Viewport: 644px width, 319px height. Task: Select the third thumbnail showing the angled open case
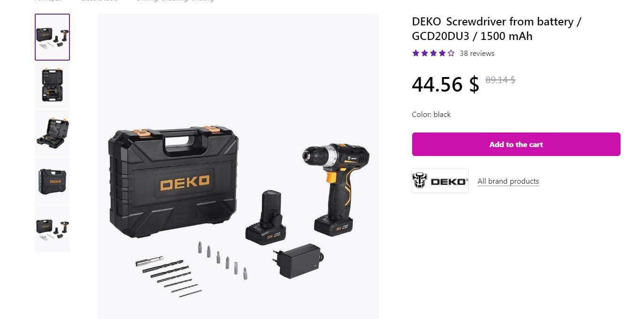tap(52, 133)
